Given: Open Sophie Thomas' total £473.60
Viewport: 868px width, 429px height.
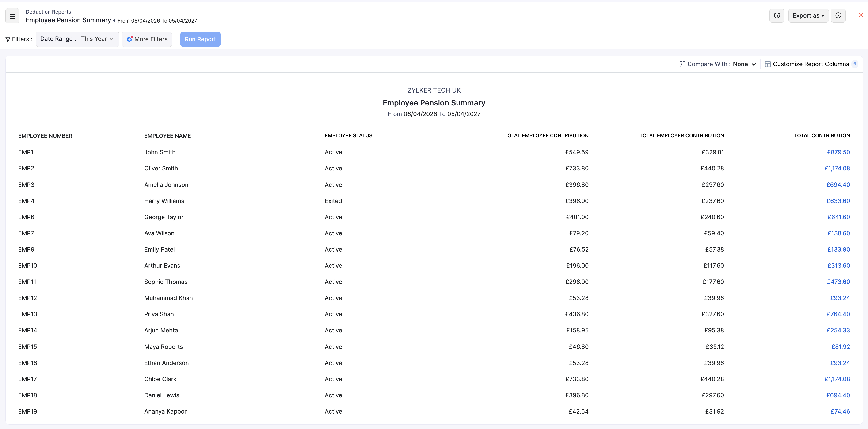Looking at the screenshot, I should click(x=838, y=282).
